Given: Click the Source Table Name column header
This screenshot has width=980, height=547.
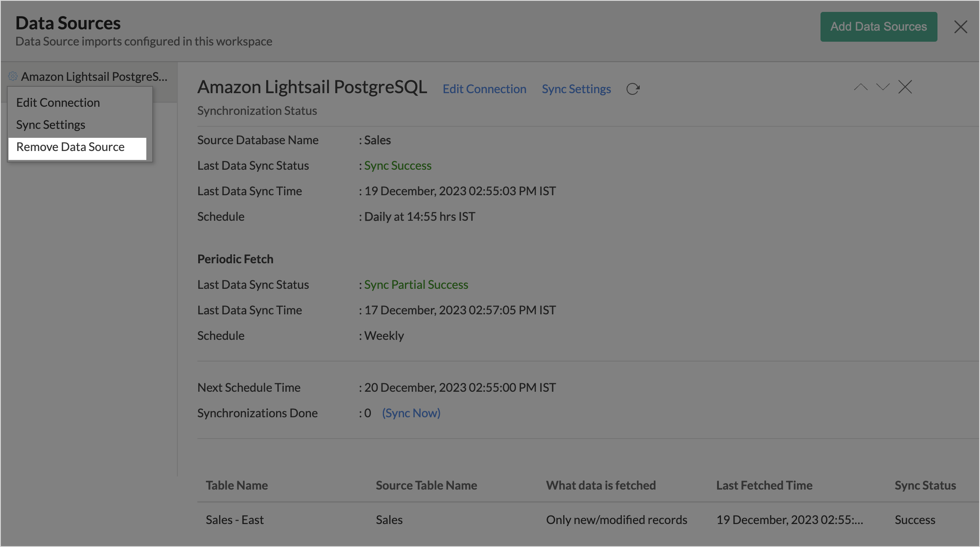Looking at the screenshot, I should 426,485.
